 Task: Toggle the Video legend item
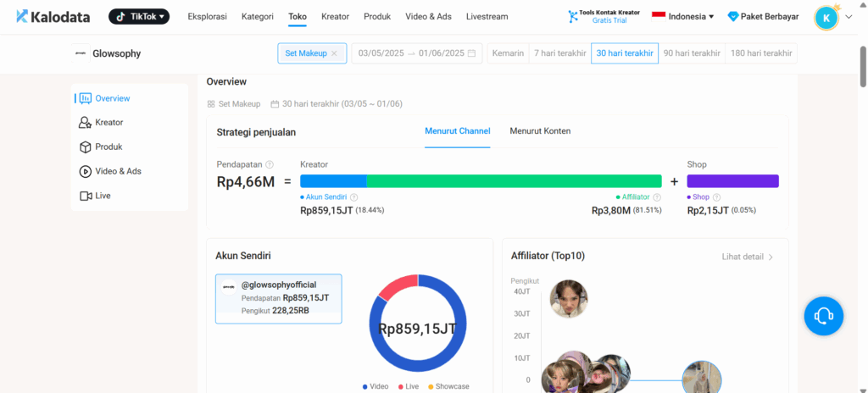point(376,386)
